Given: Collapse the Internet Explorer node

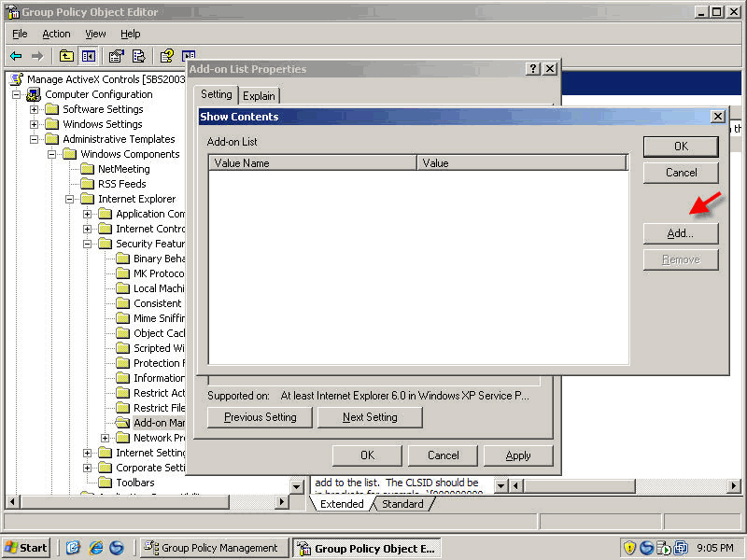Looking at the screenshot, I should click(x=69, y=199).
